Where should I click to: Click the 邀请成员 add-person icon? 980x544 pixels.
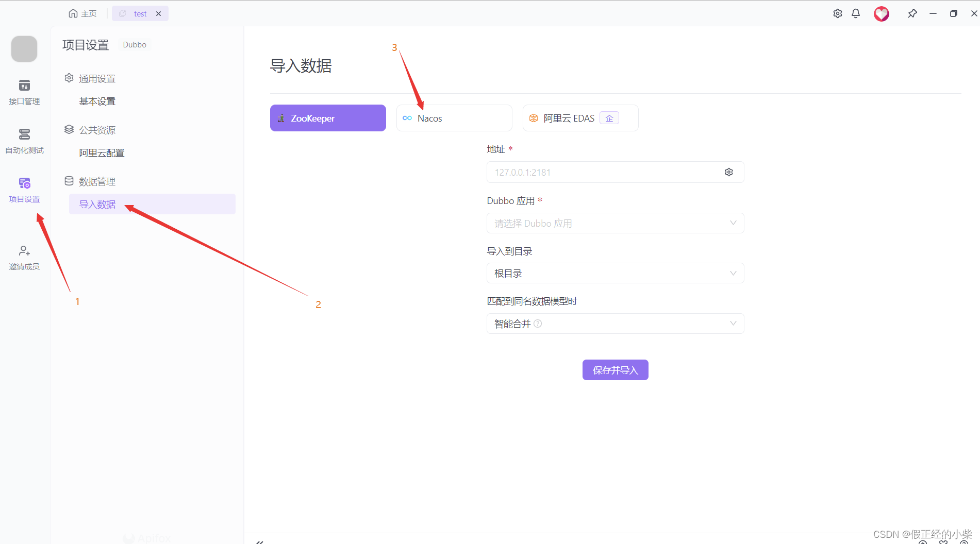click(24, 251)
